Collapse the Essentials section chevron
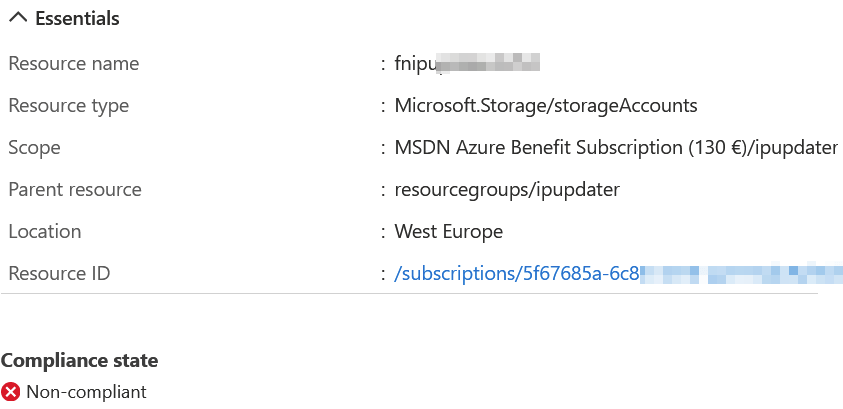Image resolution: width=843 pixels, height=409 pixels. point(18,18)
